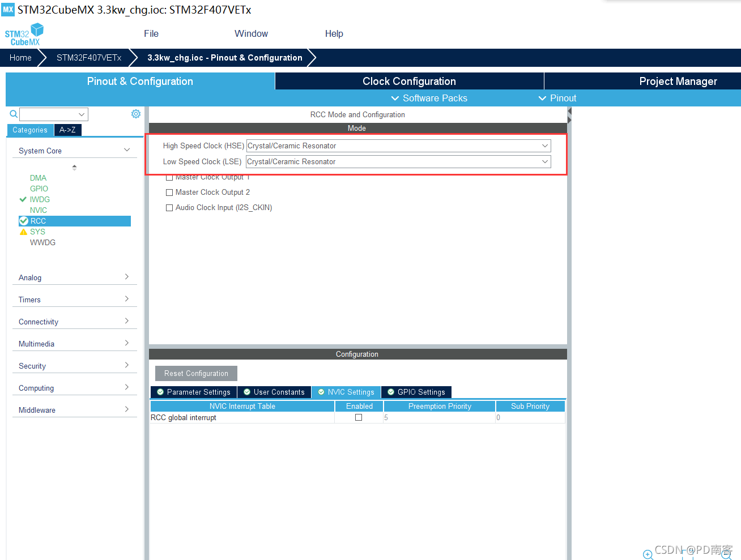
Task: Expand the Middleware category
Action: (x=74, y=410)
